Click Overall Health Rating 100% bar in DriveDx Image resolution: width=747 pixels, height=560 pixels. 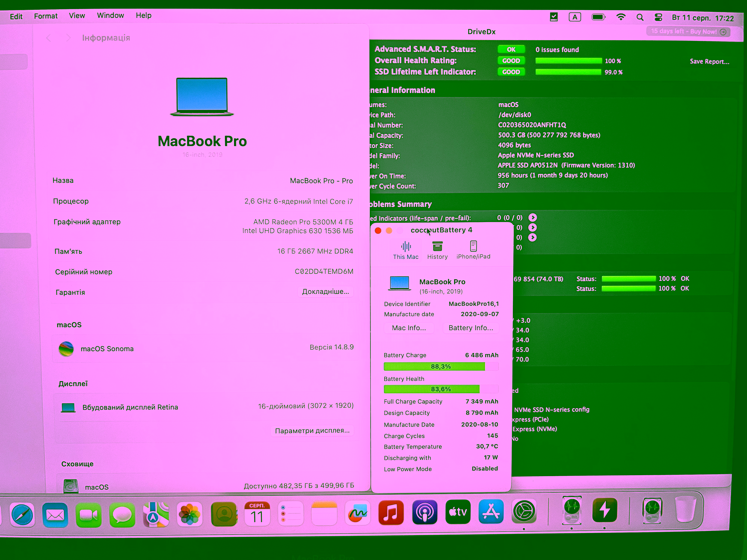[569, 61]
